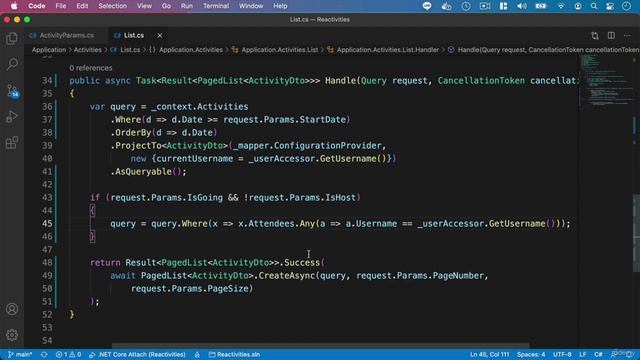Open the Edit menu
The image size is (640, 360).
pyautogui.click(x=82, y=6)
